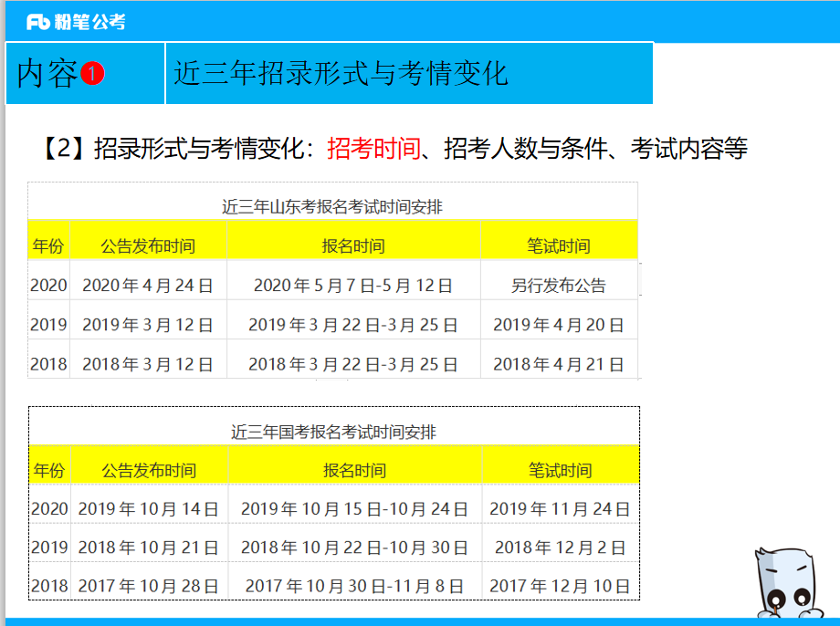The image size is (840, 626).
Task: Click the 2020年5月7日-5月12日 registration cell
Action: 353,286
